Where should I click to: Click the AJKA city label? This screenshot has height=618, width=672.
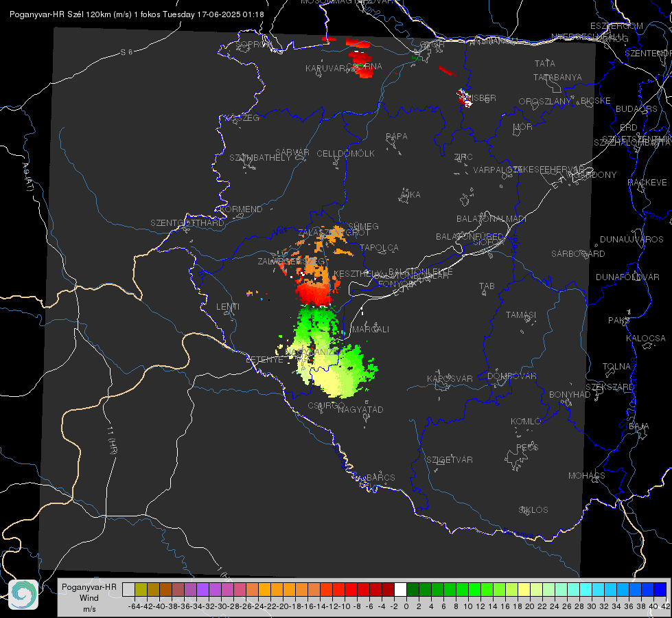(x=410, y=195)
